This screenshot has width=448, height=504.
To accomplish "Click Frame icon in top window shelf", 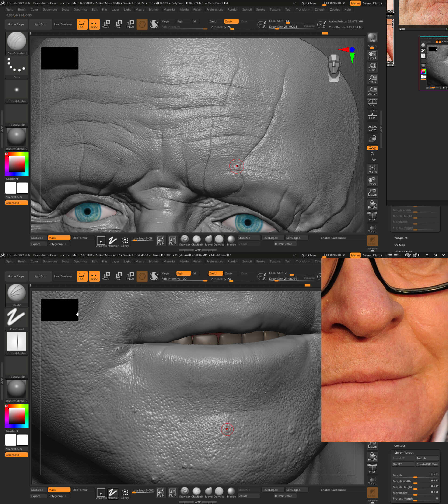I will (x=372, y=169).
